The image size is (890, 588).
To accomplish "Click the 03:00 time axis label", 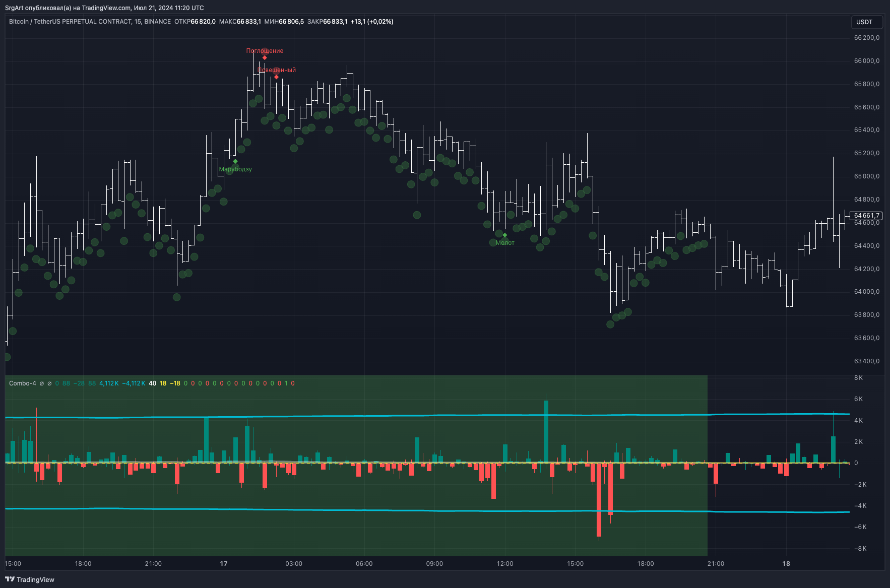I will [294, 564].
